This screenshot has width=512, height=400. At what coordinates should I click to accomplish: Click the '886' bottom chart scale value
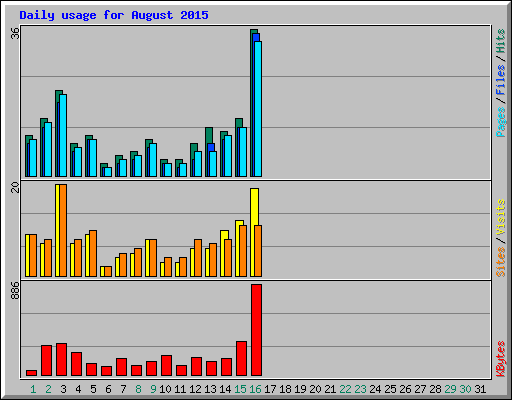point(15,290)
